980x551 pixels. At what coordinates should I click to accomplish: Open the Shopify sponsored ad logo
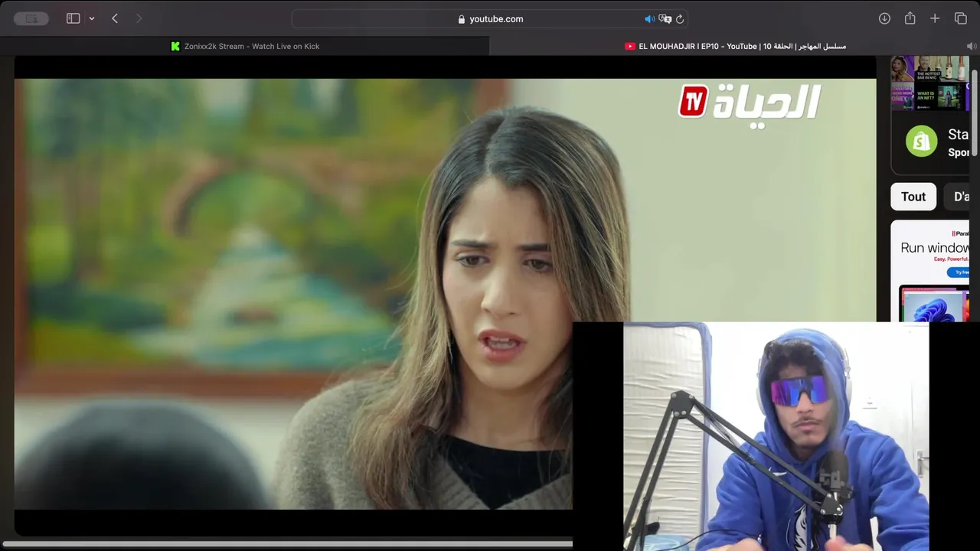(922, 142)
